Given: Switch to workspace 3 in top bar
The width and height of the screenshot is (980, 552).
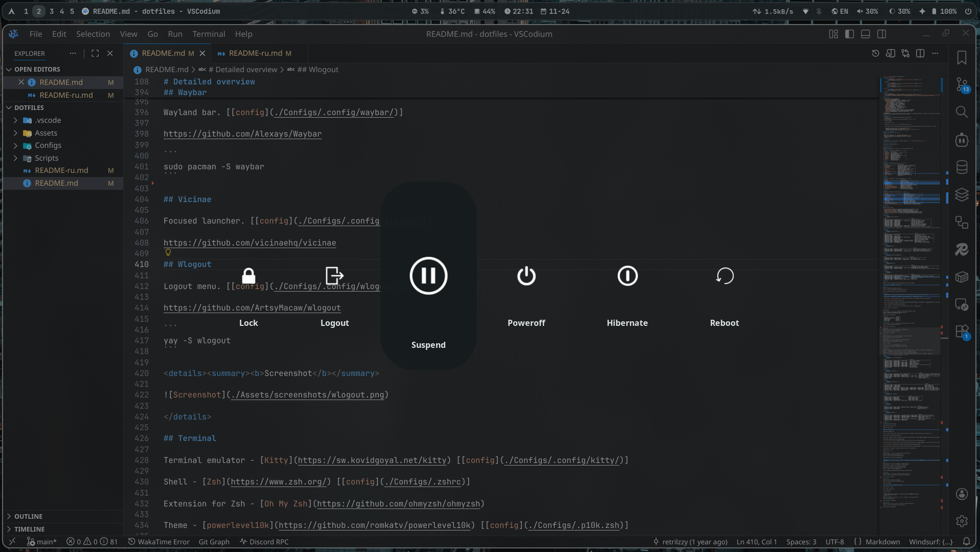Looking at the screenshot, I should tap(52, 11).
